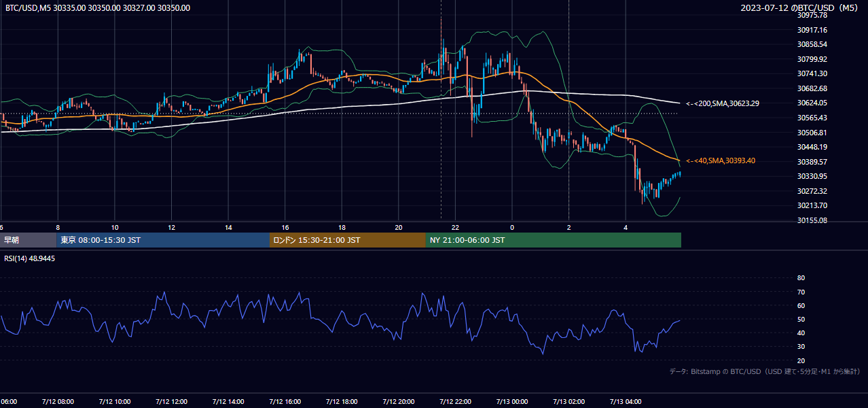
Task: Click the 7/13 02:00 date label
Action: click(x=568, y=401)
